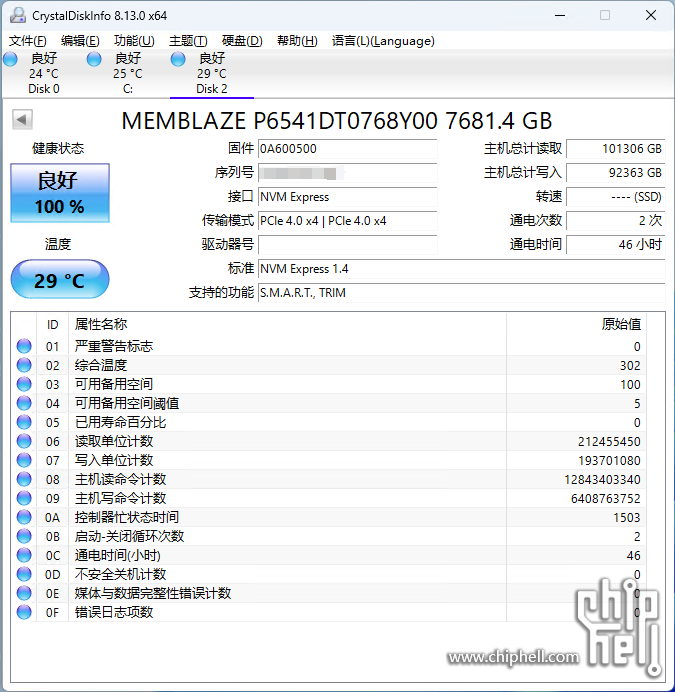Open the 文件(F) menu
The height and width of the screenshot is (692, 675).
pyautogui.click(x=27, y=41)
